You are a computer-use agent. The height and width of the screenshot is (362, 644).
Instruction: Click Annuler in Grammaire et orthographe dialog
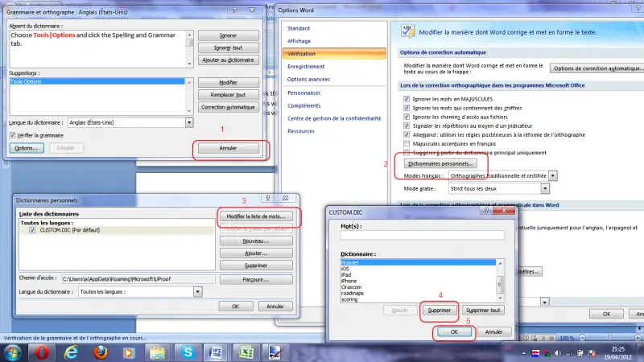coord(229,148)
